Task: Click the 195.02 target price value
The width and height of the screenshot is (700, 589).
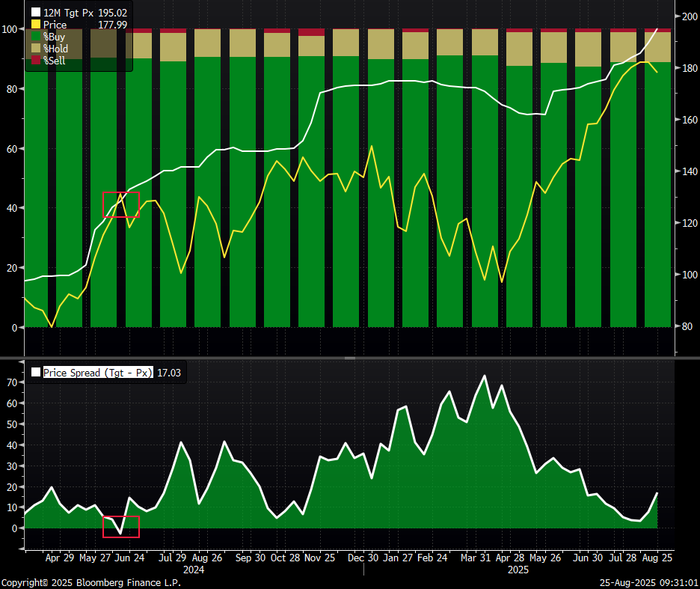Action: tap(112, 13)
